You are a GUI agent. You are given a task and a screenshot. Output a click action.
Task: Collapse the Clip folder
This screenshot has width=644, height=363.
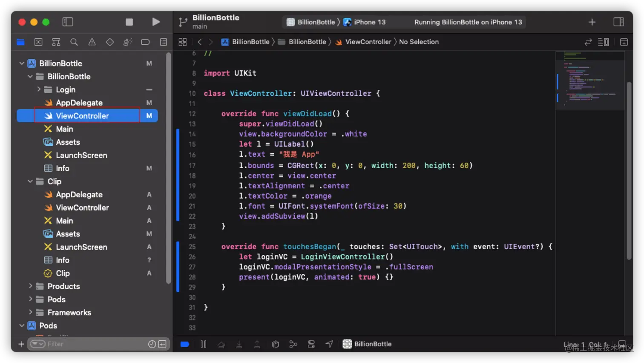30,181
